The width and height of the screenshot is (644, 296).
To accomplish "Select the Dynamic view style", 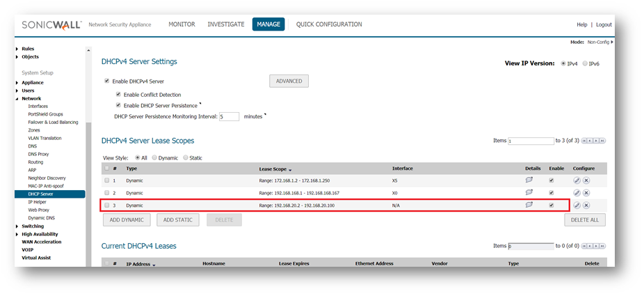I will [x=154, y=157].
